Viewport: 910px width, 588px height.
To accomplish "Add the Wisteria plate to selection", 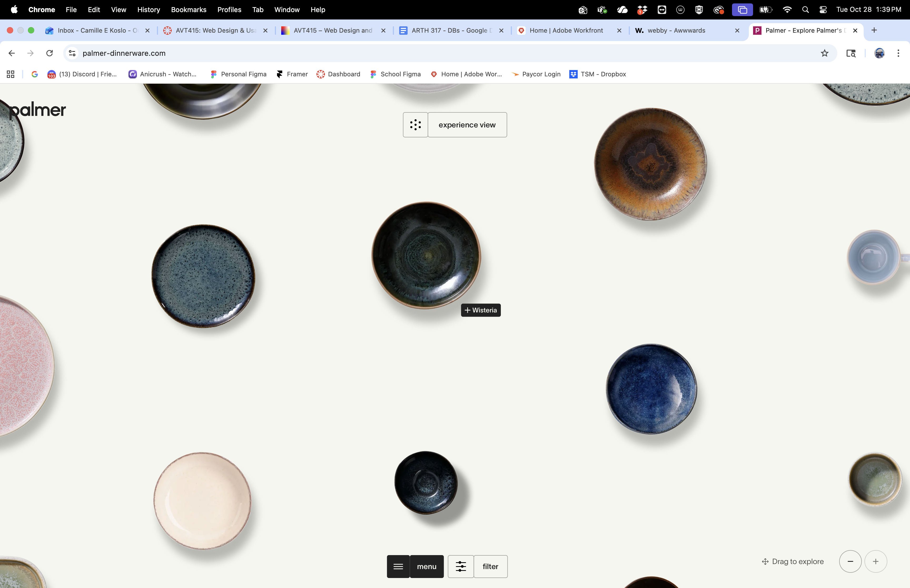I will click(x=480, y=310).
